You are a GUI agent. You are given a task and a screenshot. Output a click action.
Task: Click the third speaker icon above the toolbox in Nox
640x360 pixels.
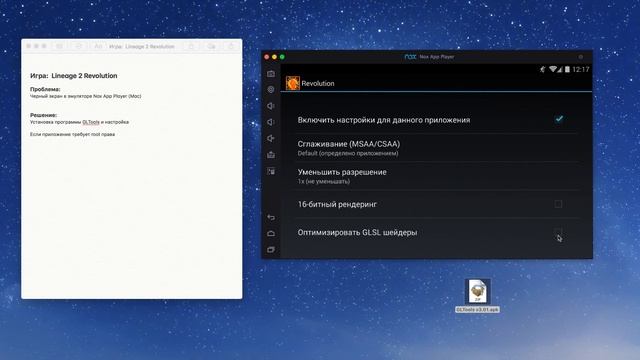tap(271, 138)
